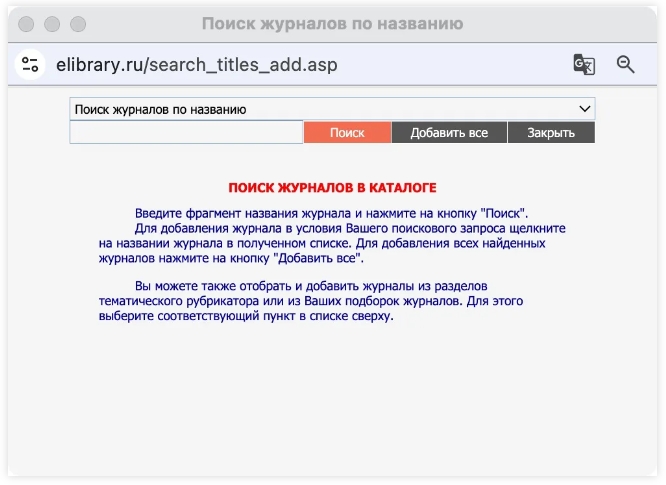Click the red window close button
Screen dimensions: 666x485
tap(26, 24)
